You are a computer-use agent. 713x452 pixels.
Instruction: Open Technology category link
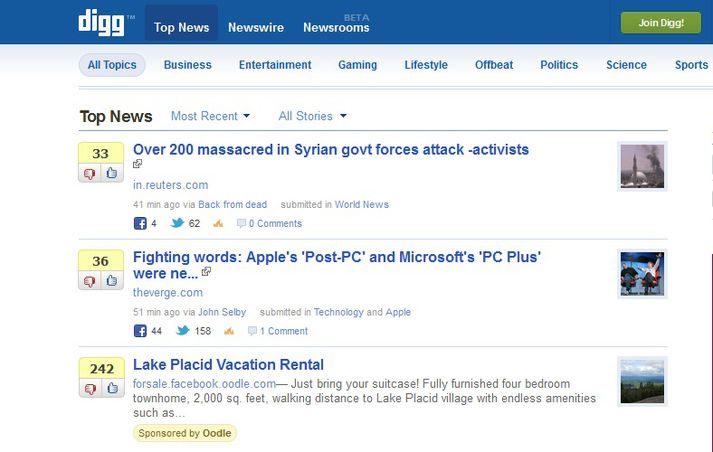coord(338,312)
